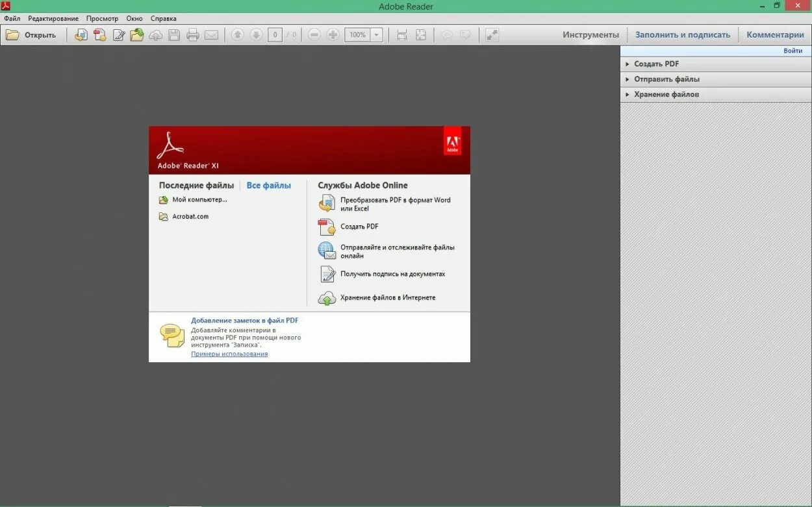
Task: Click the Примеры использования link
Action: pyautogui.click(x=229, y=354)
